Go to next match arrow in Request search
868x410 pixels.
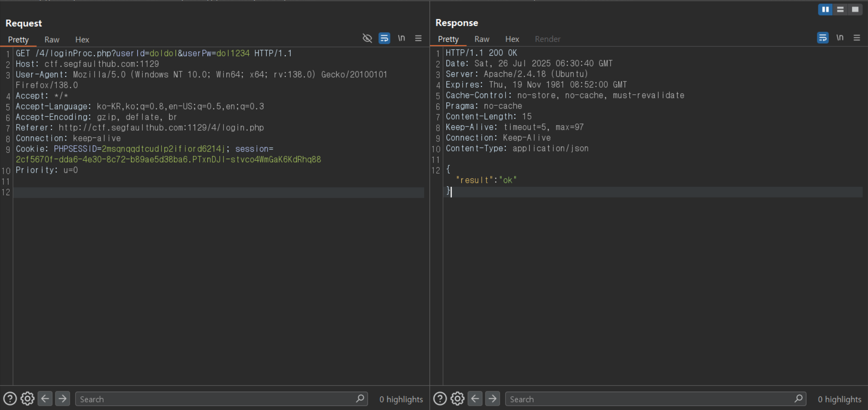pos(62,399)
